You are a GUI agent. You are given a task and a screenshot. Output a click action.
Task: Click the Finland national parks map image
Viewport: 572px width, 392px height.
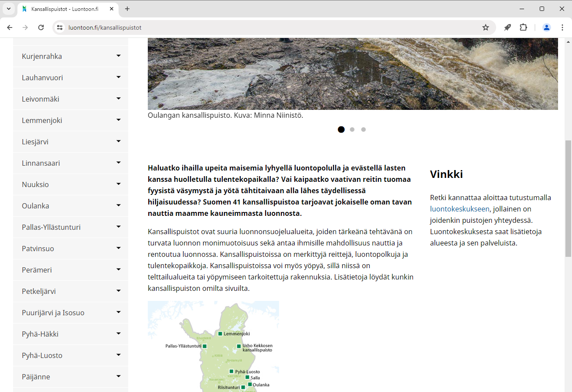(x=213, y=346)
